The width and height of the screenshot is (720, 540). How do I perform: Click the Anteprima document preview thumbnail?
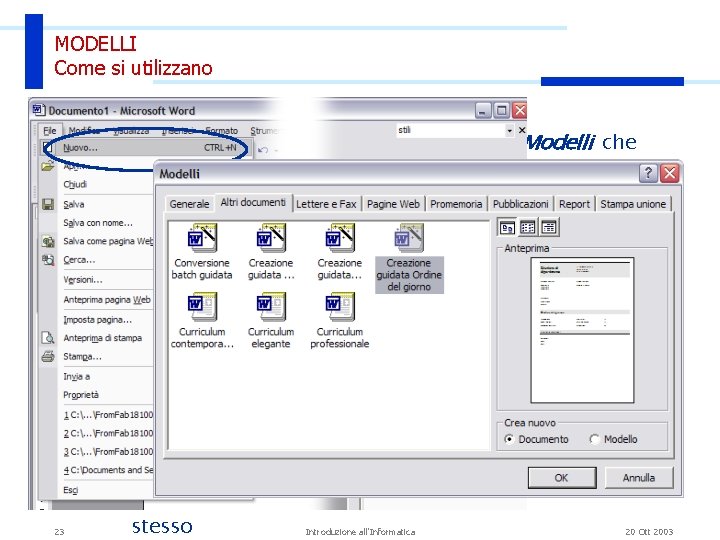click(x=582, y=330)
